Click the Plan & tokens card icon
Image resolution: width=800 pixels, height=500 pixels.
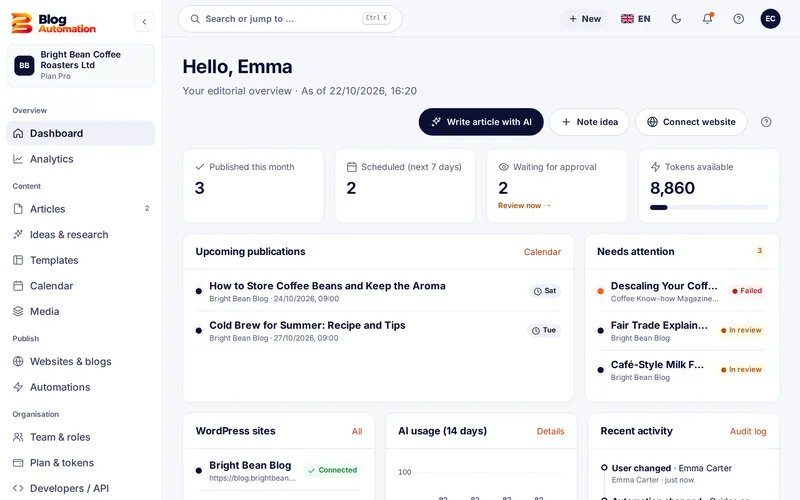[x=18, y=463]
